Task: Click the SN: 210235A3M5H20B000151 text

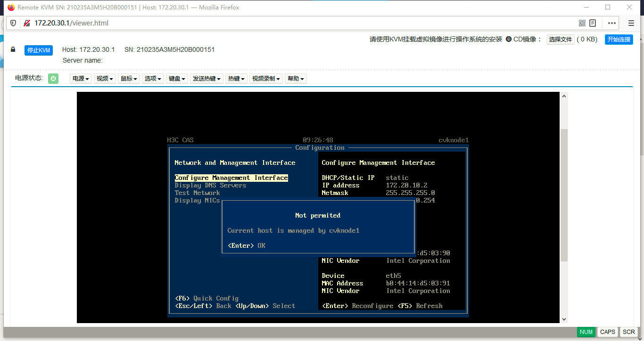Action: pos(170,49)
